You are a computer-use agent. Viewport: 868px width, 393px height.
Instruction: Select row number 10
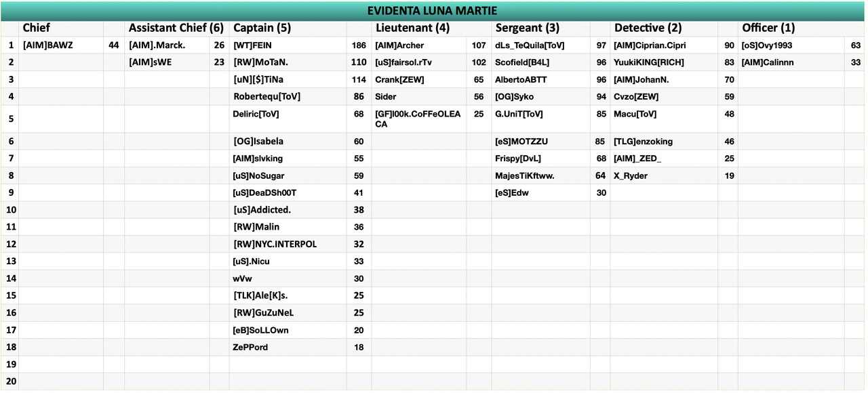click(10, 209)
